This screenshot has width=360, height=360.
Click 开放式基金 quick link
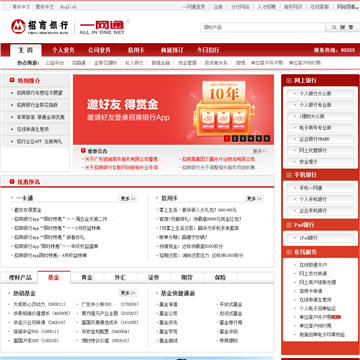point(231,304)
